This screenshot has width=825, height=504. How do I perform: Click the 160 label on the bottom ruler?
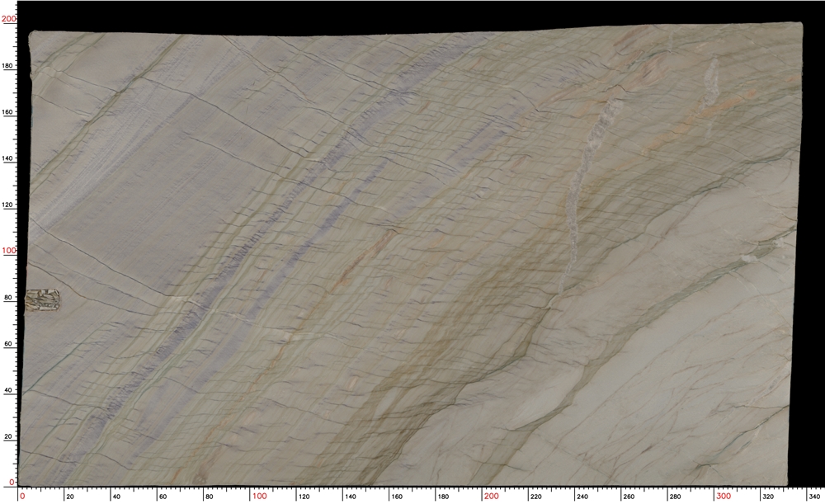398,496
